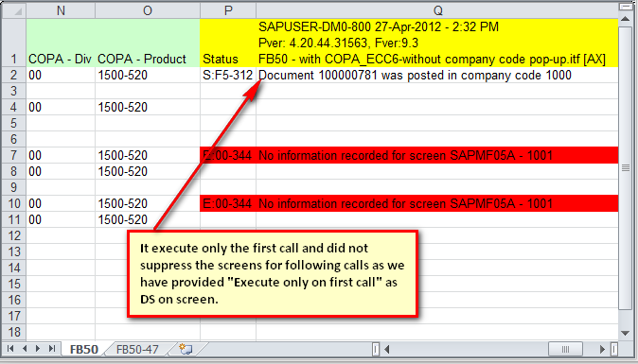Insert a new worksheet with tab icon
Viewport: 638px width, 364px height.
tap(186, 349)
